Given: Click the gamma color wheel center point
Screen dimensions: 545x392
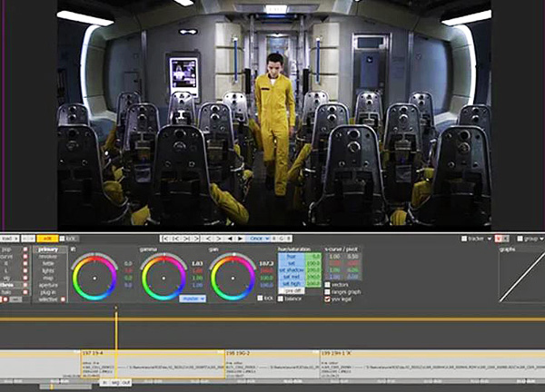Looking at the screenshot, I should tap(163, 279).
